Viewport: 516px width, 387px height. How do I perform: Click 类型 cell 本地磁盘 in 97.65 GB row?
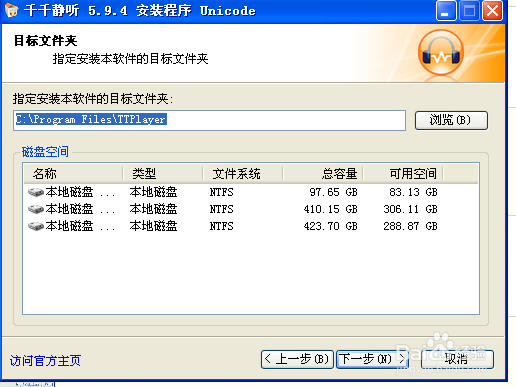(153, 192)
